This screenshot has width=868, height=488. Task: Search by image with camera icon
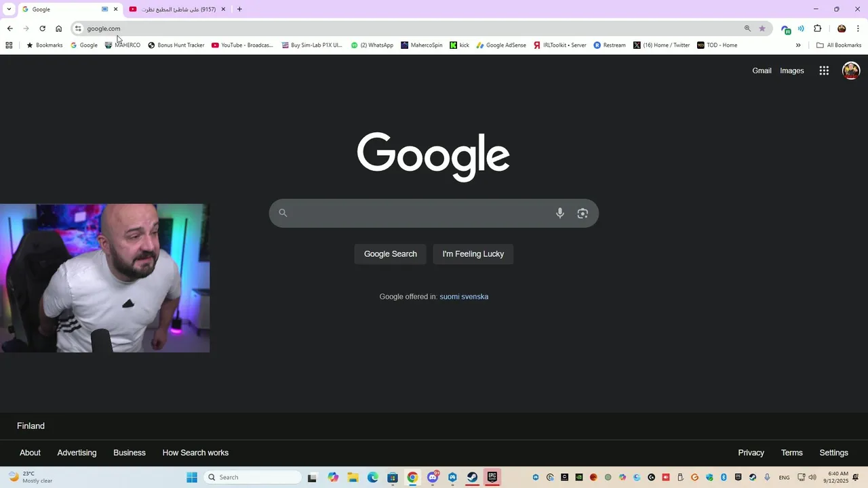point(583,213)
